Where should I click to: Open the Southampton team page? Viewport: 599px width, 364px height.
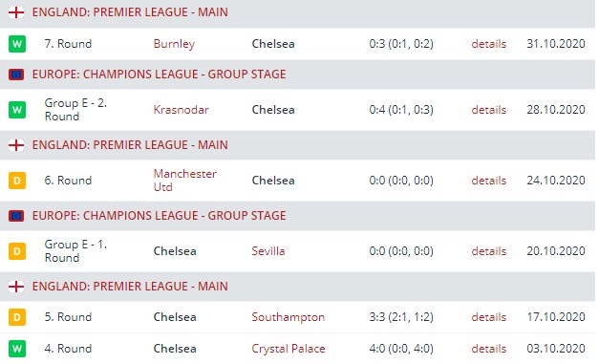[289, 317]
